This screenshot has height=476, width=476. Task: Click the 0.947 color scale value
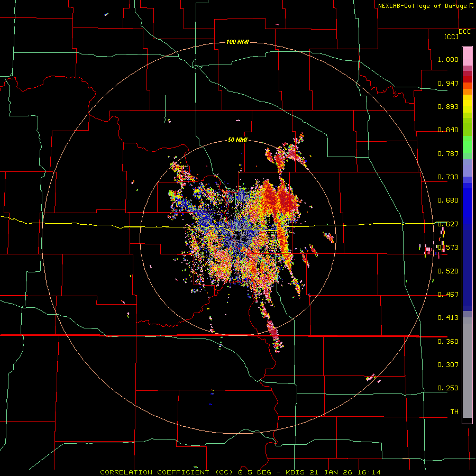(x=448, y=83)
